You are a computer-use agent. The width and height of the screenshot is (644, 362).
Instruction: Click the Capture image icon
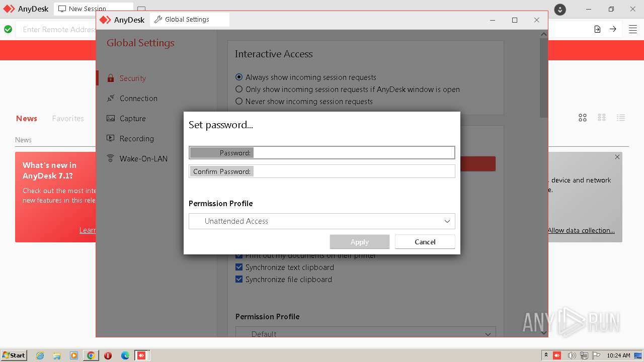click(111, 119)
